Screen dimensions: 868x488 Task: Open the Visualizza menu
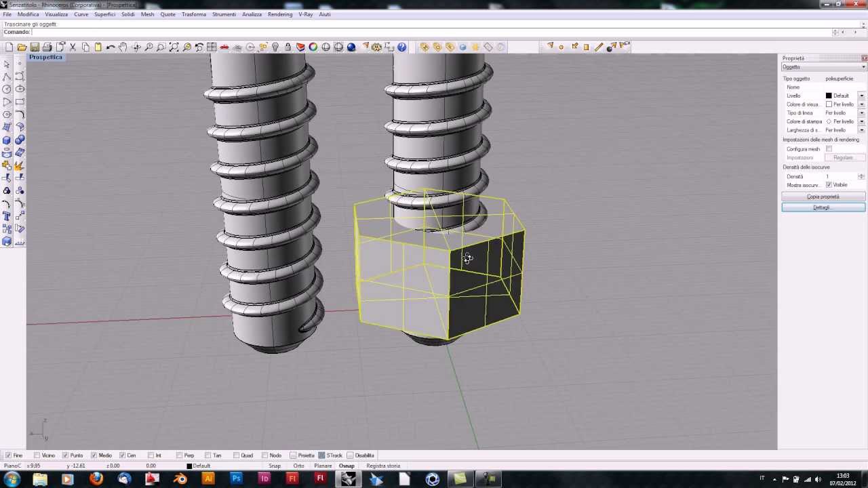click(56, 14)
